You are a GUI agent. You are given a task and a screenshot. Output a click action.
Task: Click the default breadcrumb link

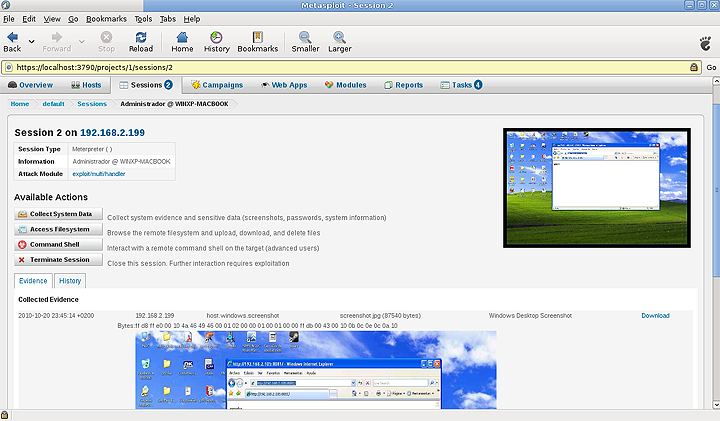coord(53,104)
